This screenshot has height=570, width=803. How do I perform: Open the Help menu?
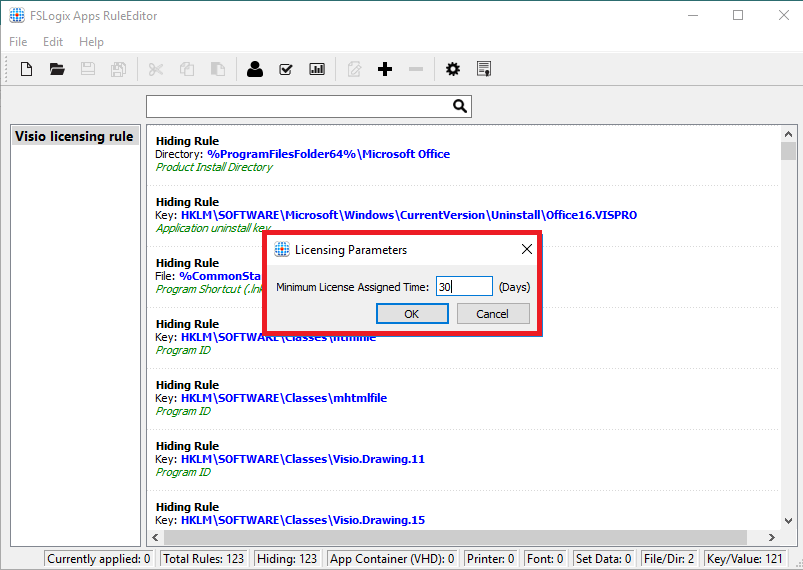tap(91, 41)
